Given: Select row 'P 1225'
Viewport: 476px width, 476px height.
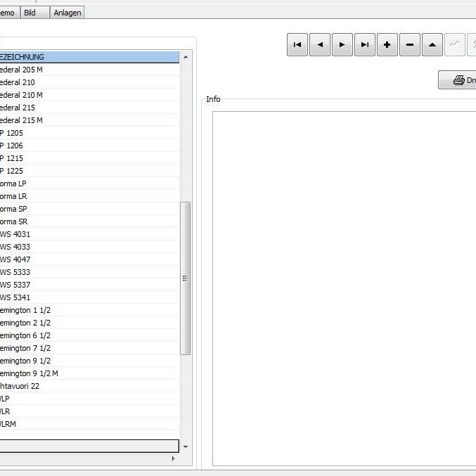Looking at the screenshot, I should click(x=89, y=171).
